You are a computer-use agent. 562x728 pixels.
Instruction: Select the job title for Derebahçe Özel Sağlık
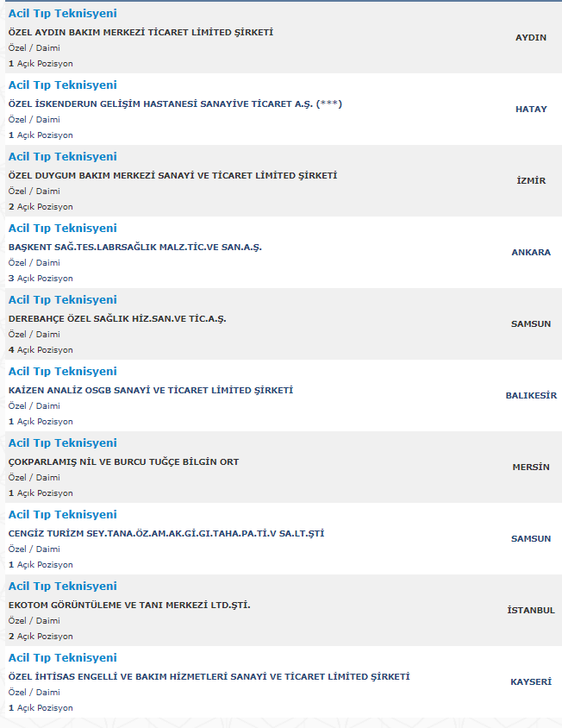62,300
